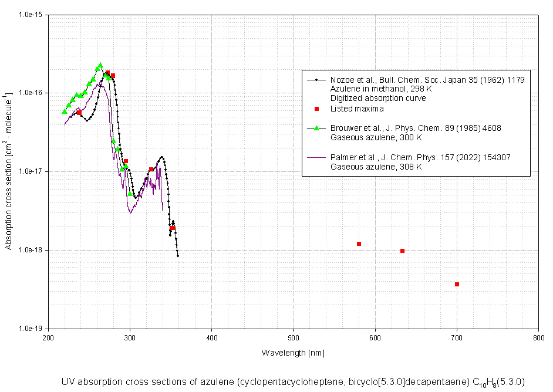The image size is (553, 392).
Task: Click the Brouwer et al. legend entry text
Action: [416, 128]
